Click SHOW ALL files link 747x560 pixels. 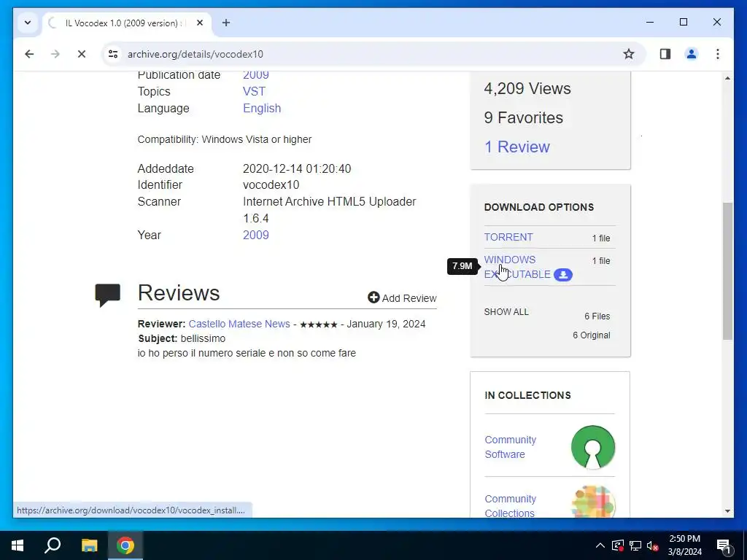(x=506, y=312)
